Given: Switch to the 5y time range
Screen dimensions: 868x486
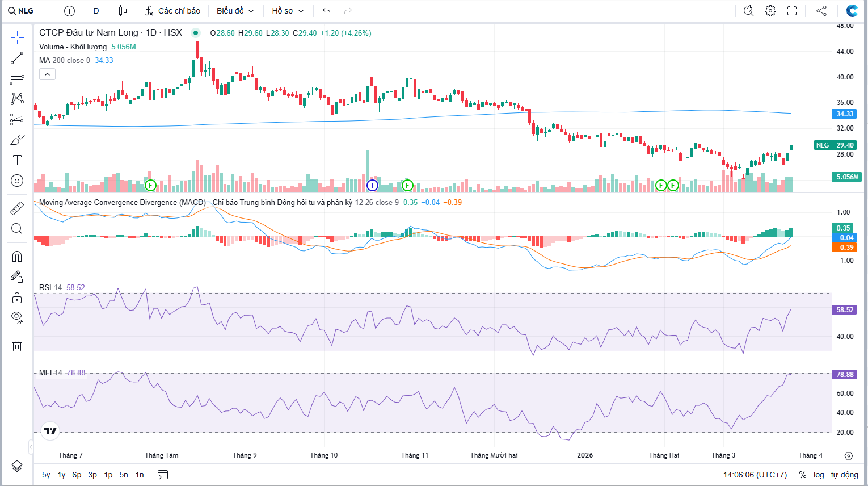Looking at the screenshot, I should coord(46,475).
